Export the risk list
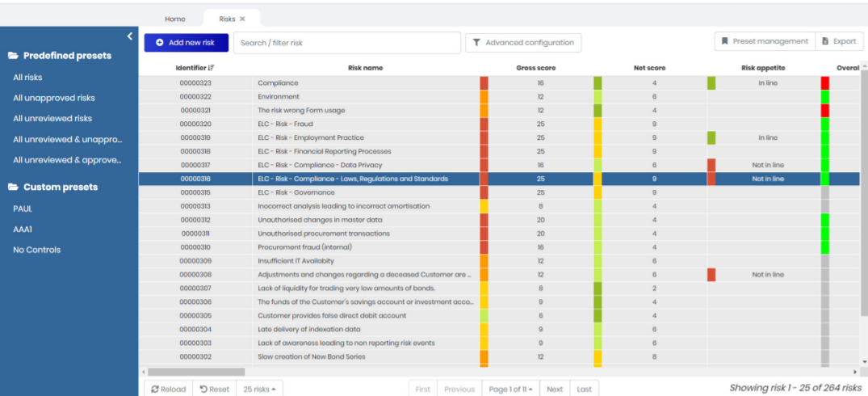868x396 pixels. click(839, 41)
